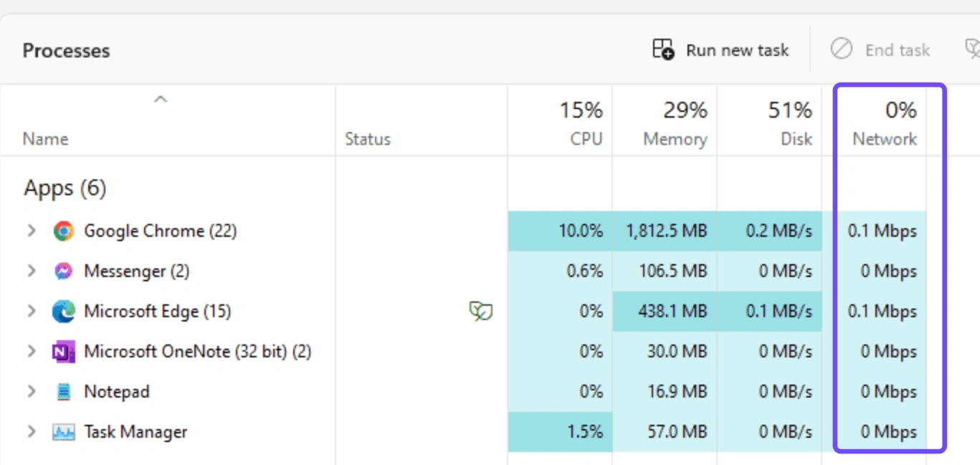Click the sort arrow above Name column
The image size is (980, 465).
(x=161, y=100)
